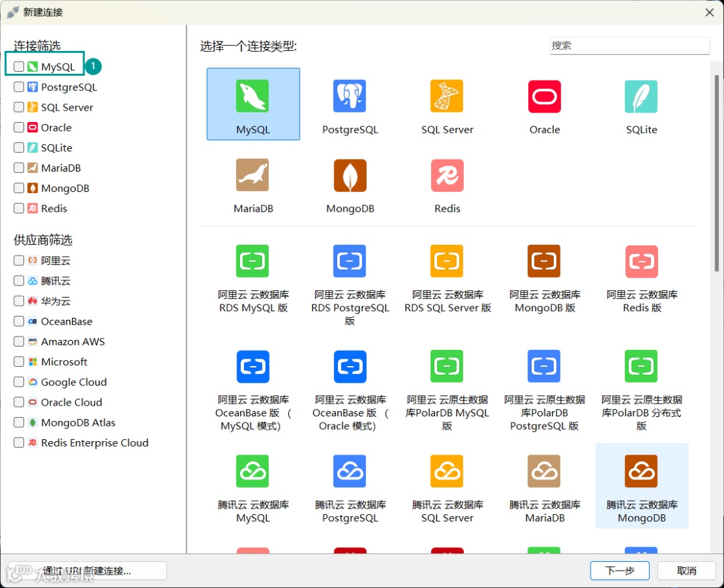Screen dimensions: 724x588
Task: Toggle the Oracle connection filter checkbox
Action: point(19,127)
